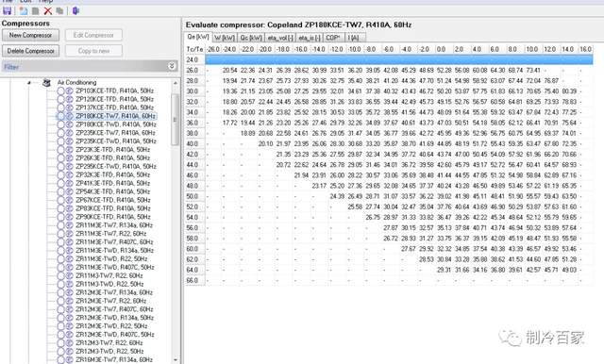This screenshot has width=604, height=364.
Task: Click row header 26.0 in table
Action: pos(195,71)
